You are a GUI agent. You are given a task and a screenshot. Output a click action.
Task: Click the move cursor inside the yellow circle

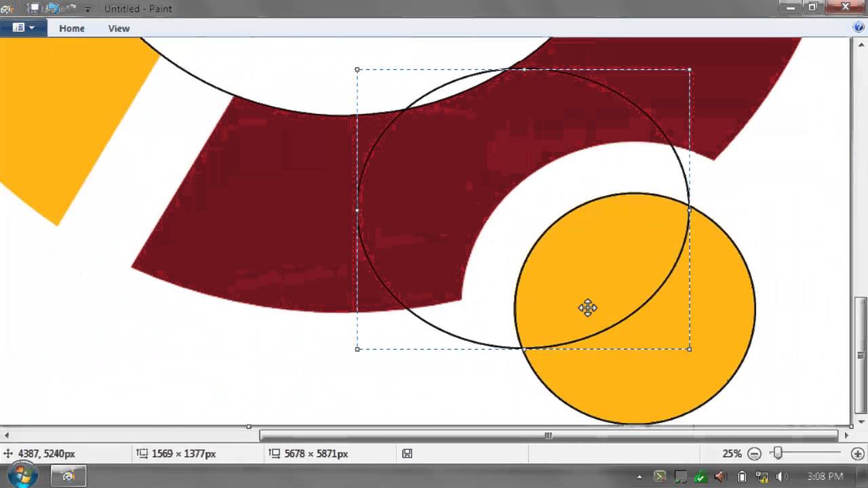point(587,308)
